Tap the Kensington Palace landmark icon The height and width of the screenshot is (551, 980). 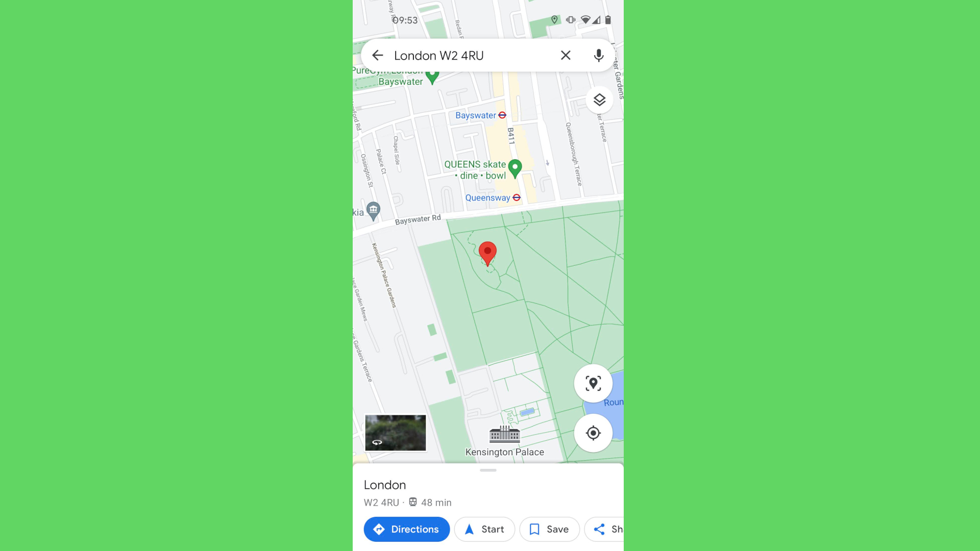point(505,434)
